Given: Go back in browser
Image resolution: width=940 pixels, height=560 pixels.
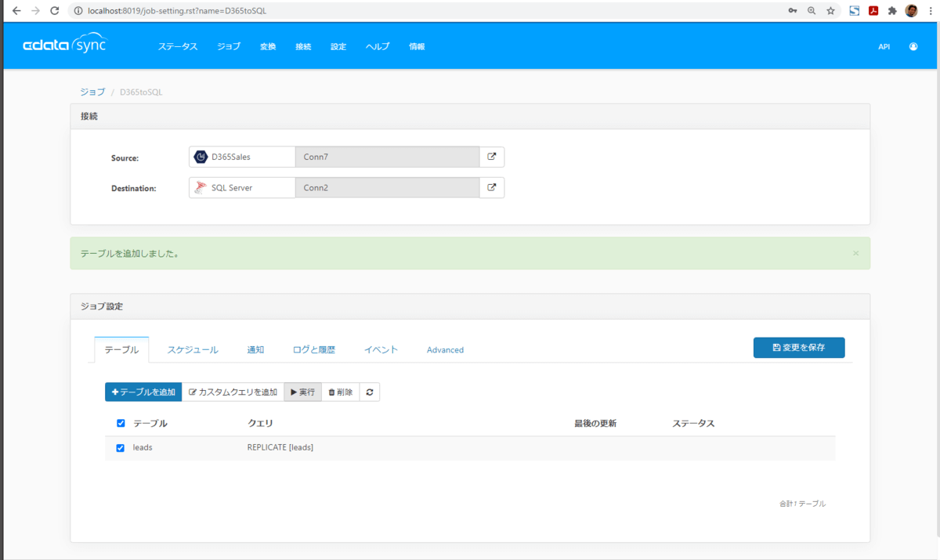Looking at the screenshot, I should click(x=16, y=11).
